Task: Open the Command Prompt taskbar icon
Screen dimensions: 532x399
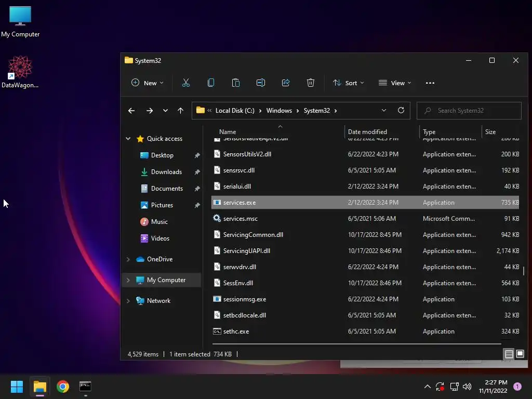Action: click(85, 387)
